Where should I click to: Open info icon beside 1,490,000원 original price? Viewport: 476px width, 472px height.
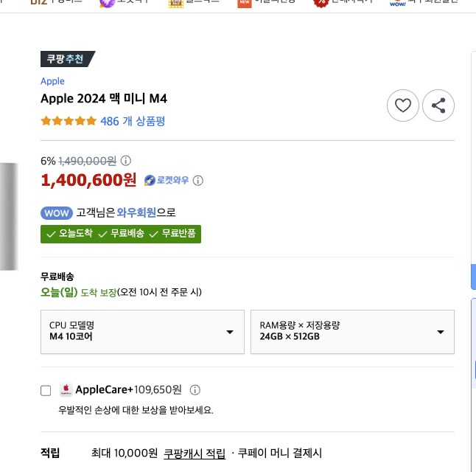(x=126, y=161)
